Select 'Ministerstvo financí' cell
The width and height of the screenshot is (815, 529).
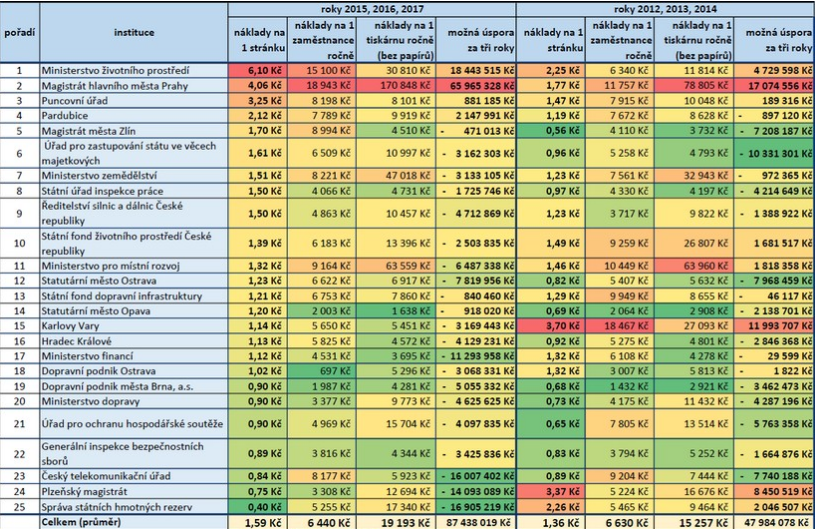(134, 356)
